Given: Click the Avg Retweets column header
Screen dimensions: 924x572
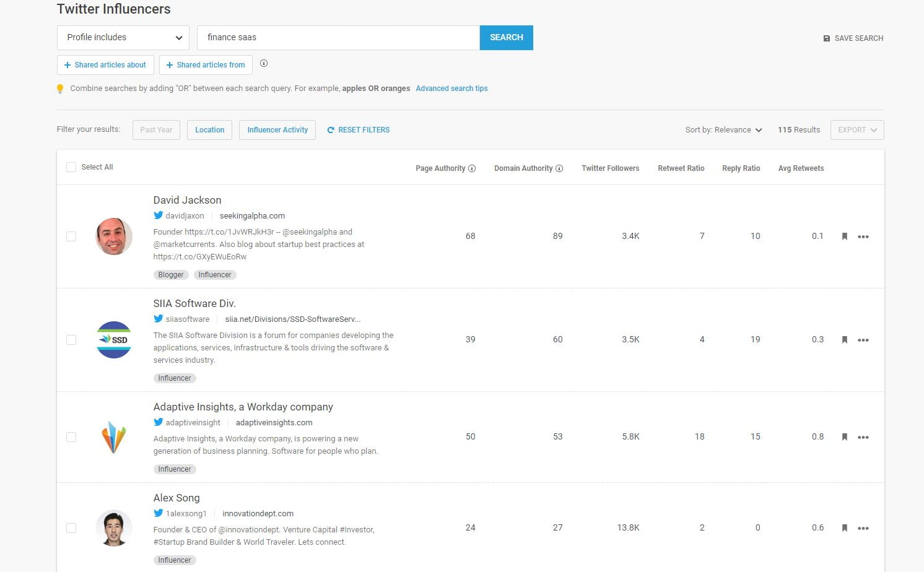Looking at the screenshot, I should [801, 168].
